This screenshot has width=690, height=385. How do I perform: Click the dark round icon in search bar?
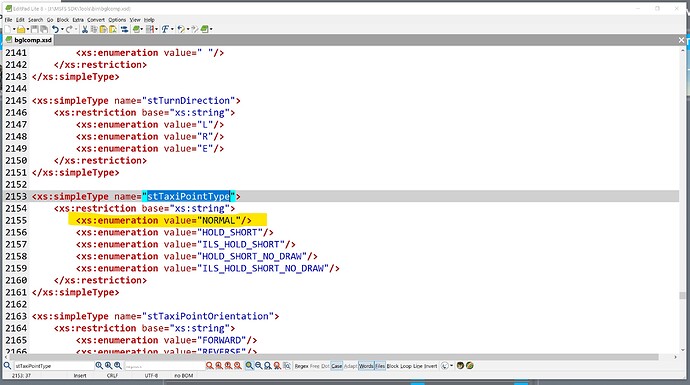[460, 366]
